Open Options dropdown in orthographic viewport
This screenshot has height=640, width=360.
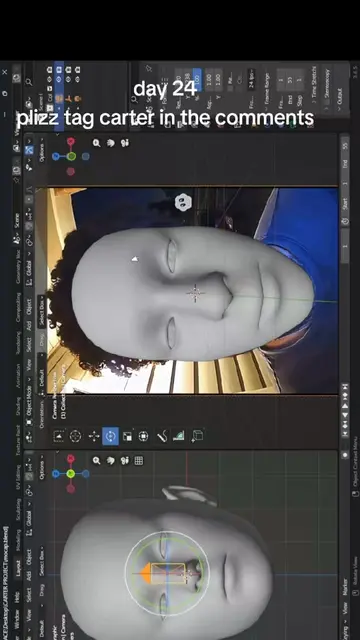pos(42,468)
